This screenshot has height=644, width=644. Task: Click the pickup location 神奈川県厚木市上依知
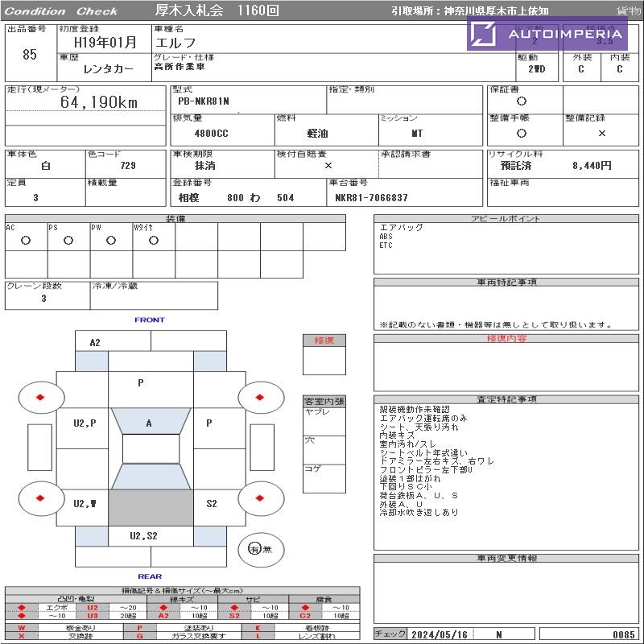click(496, 11)
